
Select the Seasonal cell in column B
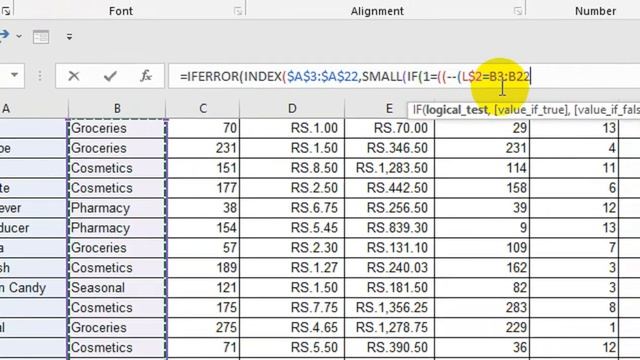[x=117, y=288]
